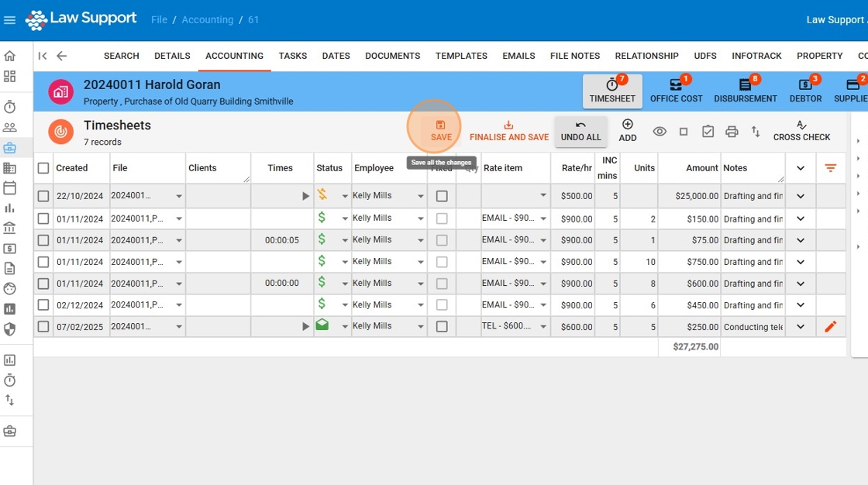This screenshot has height=485, width=868.
Task: Open the bank building icon in sidebar
Action: 9,228
